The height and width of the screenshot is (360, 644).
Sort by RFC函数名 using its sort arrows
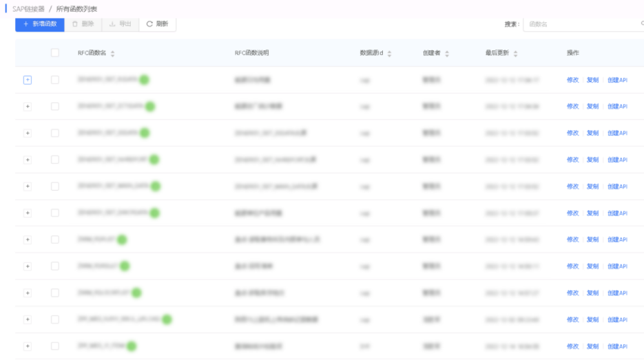point(112,54)
